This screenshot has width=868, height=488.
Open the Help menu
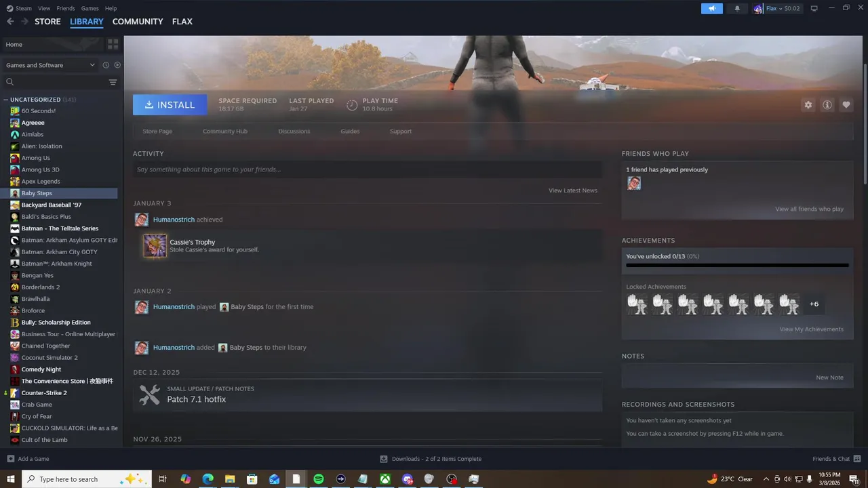[x=111, y=8]
